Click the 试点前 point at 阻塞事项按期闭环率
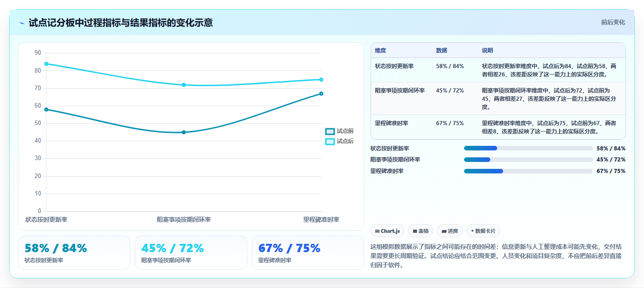Screen dimensions: 644x288 (184, 132)
